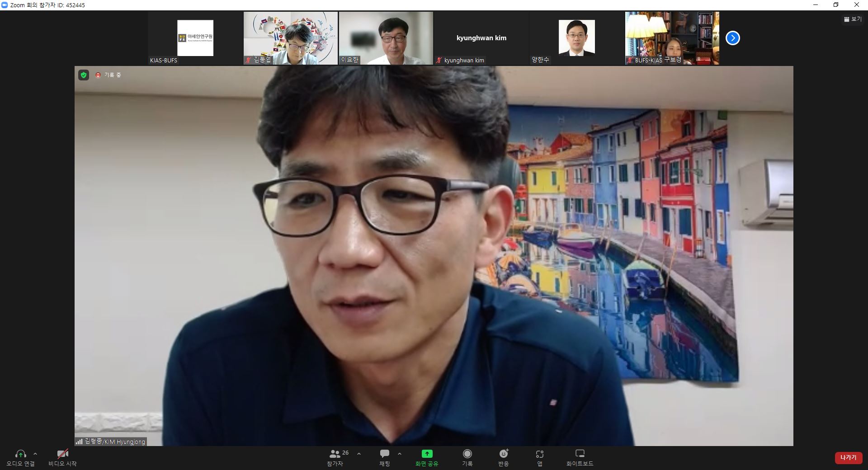Open the View (보기) layout menu
The image size is (868, 470).
(853, 19)
